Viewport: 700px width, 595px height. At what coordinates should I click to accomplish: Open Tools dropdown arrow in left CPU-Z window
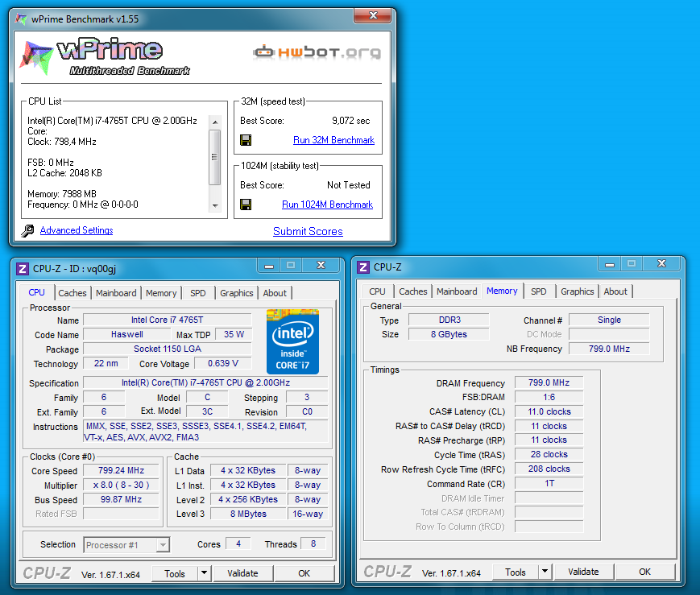click(x=204, y=573)
